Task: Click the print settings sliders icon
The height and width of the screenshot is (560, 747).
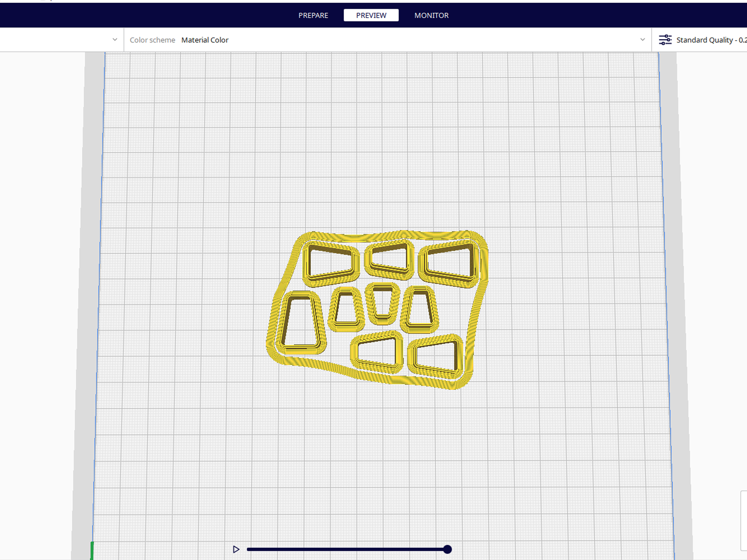Action: [x=665, y=40]
